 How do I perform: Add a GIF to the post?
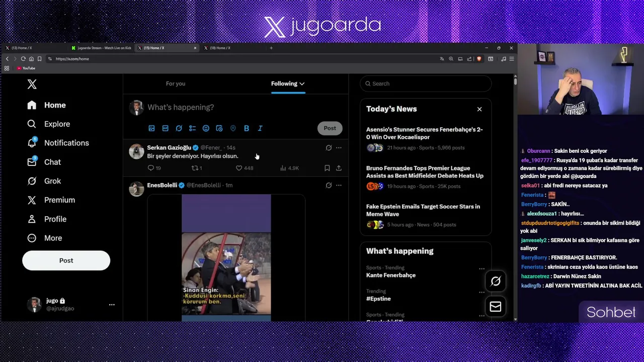pyautogui.click(x=165, y=128)
